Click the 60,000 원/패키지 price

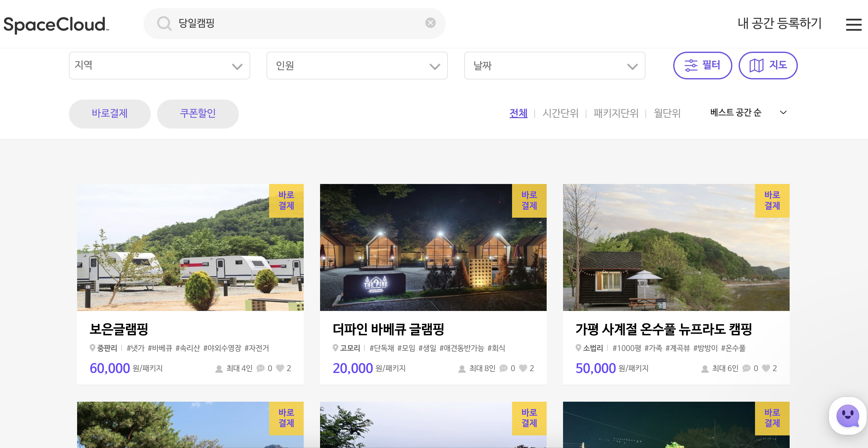point(126,368)
